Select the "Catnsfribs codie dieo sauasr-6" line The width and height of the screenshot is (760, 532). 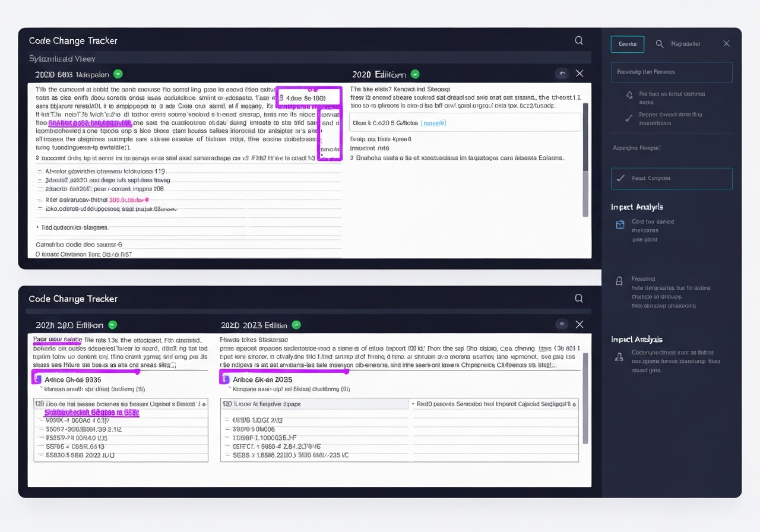click(x=79, y=244)
